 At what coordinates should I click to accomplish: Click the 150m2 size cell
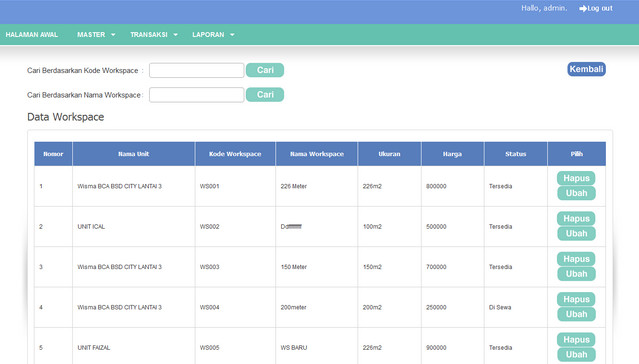tap(389, 267)
